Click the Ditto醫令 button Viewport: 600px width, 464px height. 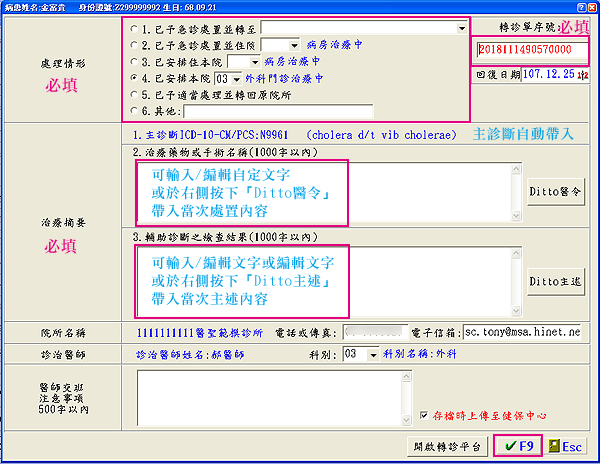pyautogui.click(x=556, y=191)
